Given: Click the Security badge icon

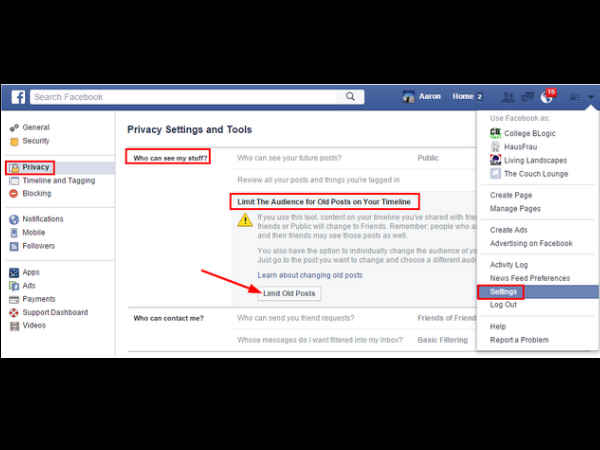Looking at the screenshot, I should [14, 142].
